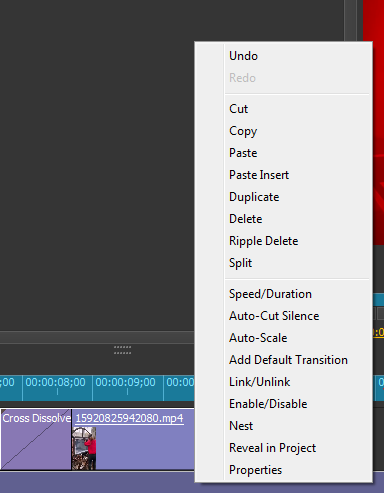Toggle Enable/Disable for the clip
The height and width of the screenshot is (493, 384).
(x=283, y=404)
